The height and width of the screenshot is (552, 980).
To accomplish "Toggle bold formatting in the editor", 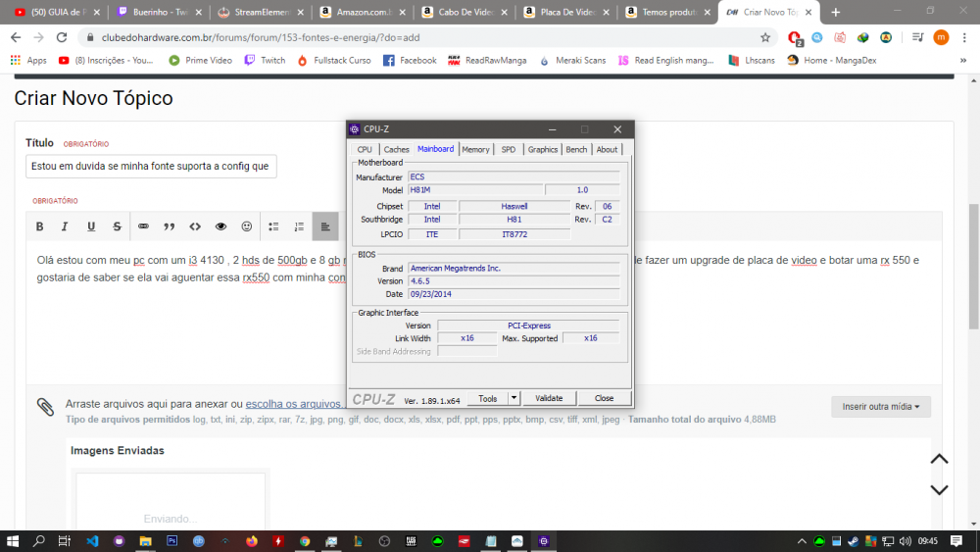I will pos(40,226).
